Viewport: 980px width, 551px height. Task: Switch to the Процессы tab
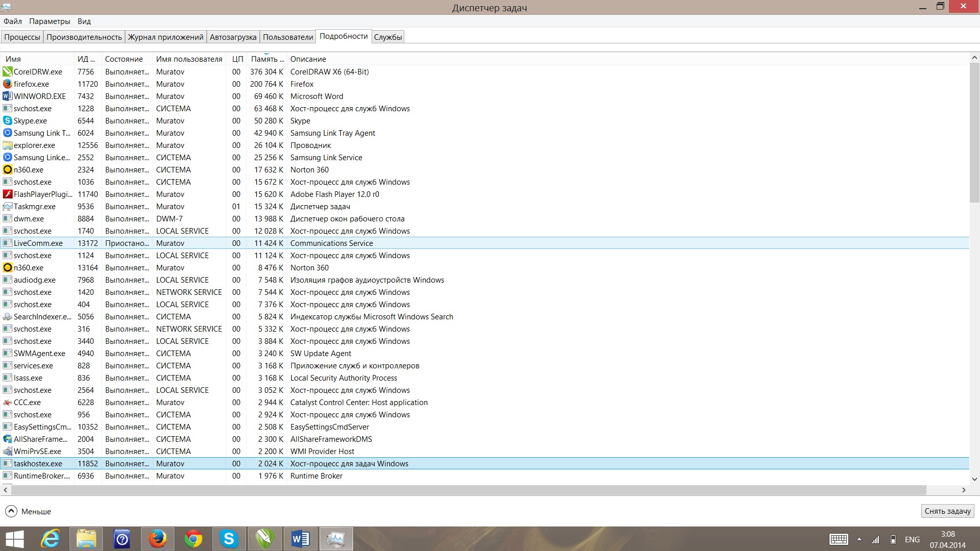coord(22,37)
